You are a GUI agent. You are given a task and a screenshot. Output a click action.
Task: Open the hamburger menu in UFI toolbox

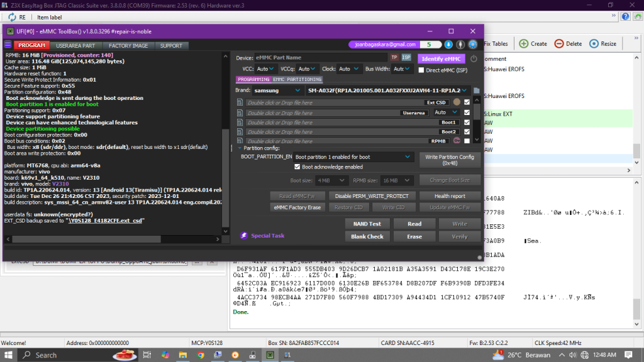(8, 45)
